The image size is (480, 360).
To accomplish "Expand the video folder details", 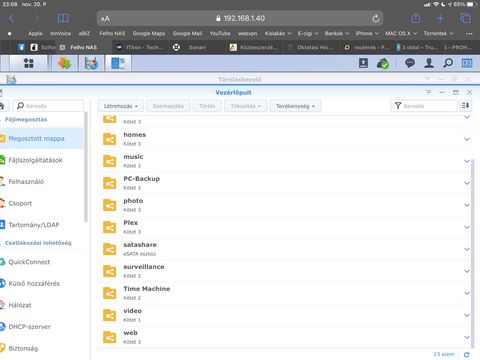I will (x=467, y=315).
